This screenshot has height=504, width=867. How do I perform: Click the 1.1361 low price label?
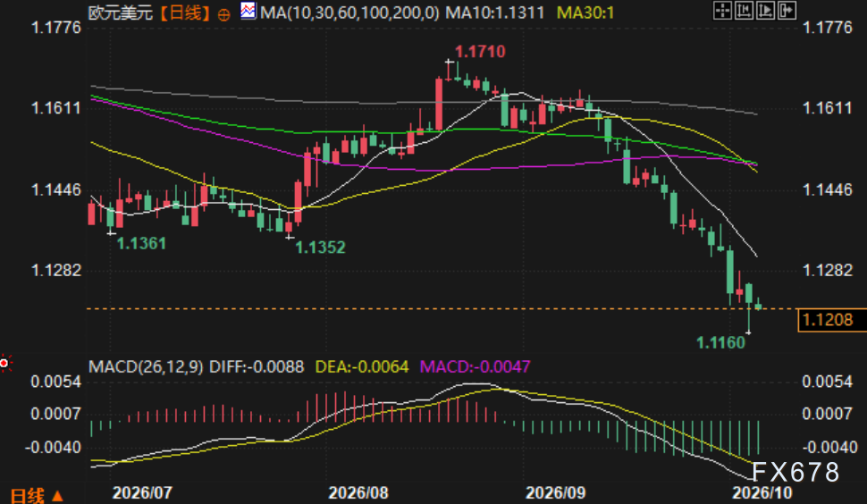[x=141, y=243]
